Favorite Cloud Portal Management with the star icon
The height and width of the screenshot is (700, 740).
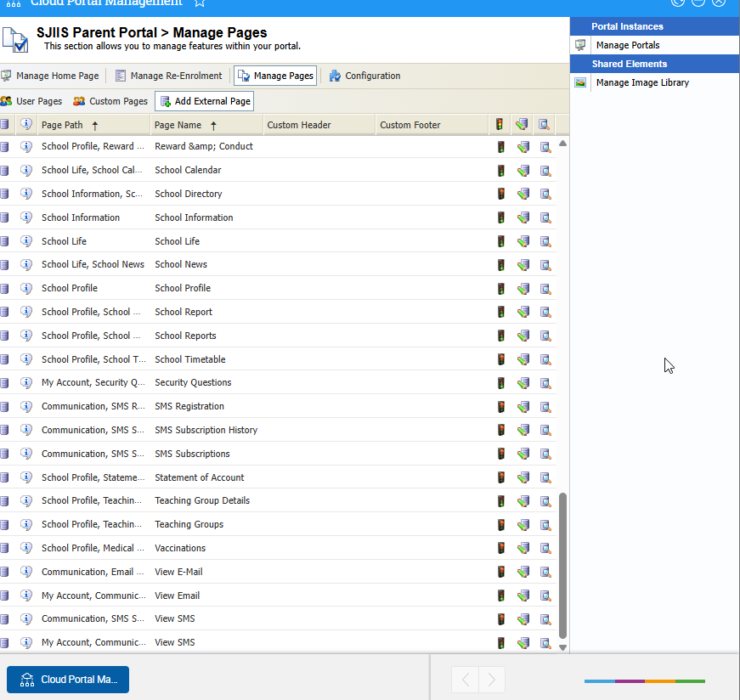(x=200, y=3)
